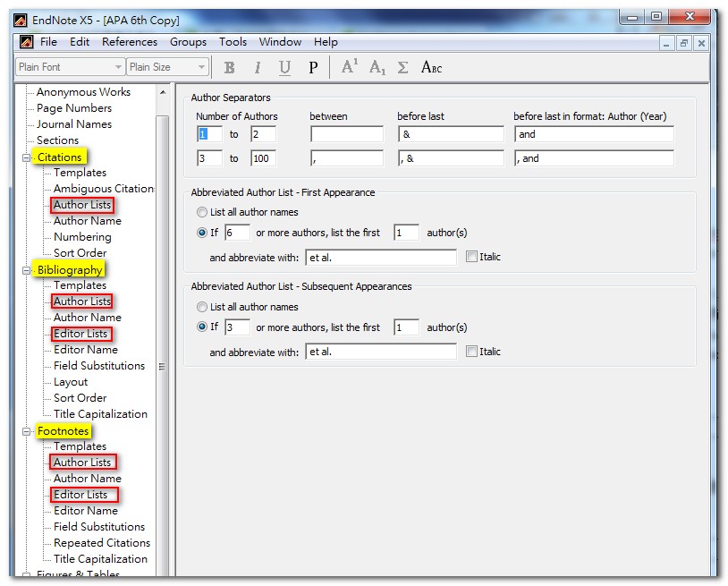The width and height of the screenshot is (728, 586).
Task: Select Author Name under Citations
Action: [x=88, y=221]
